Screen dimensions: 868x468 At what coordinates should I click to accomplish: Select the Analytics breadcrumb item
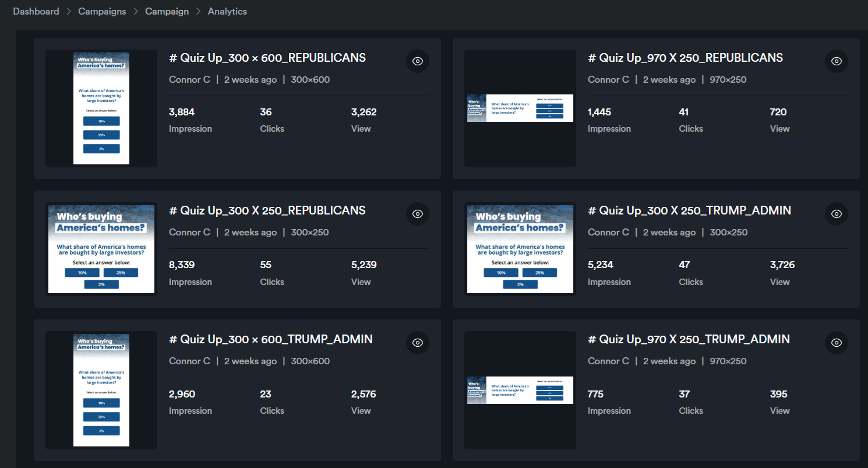(227, 12)
